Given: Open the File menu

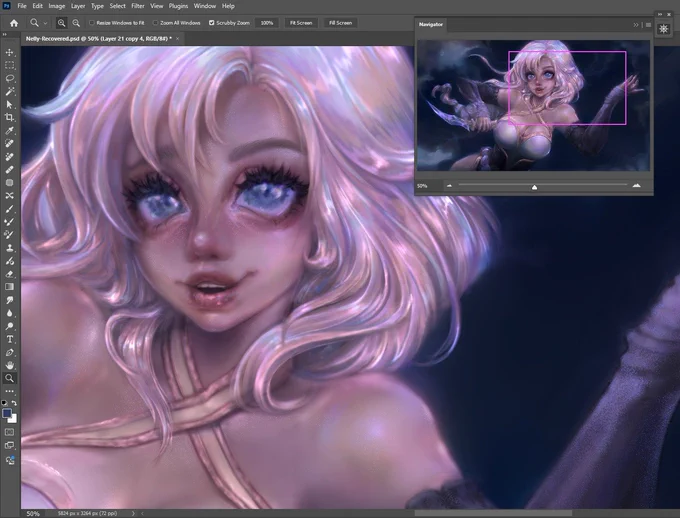Looking at the screenshot, I should click(x=22, y=6).
